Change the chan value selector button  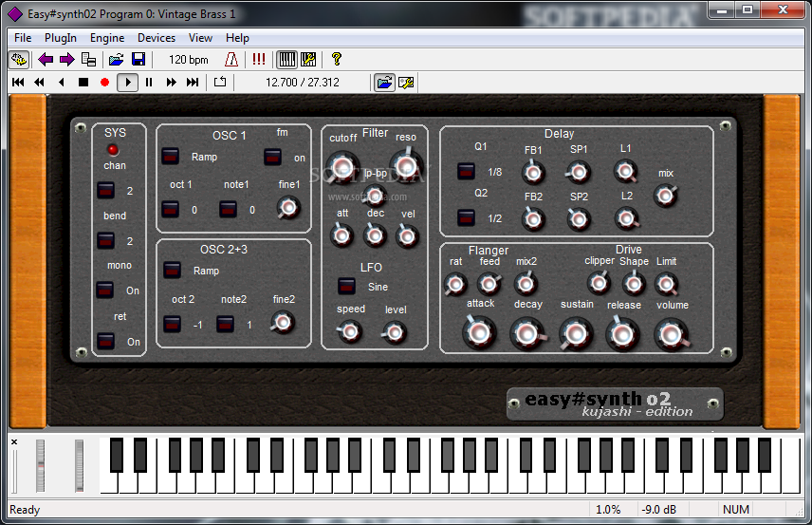(105, 190)
